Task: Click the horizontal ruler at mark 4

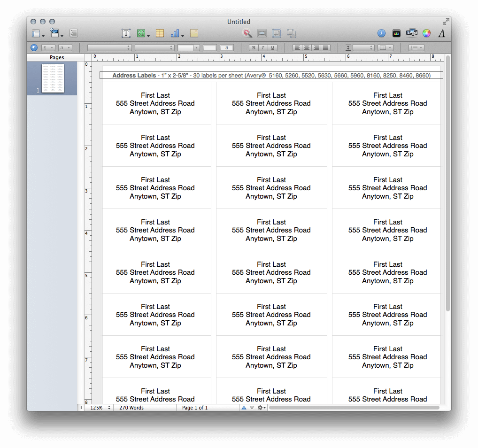Action: (263, 57)
